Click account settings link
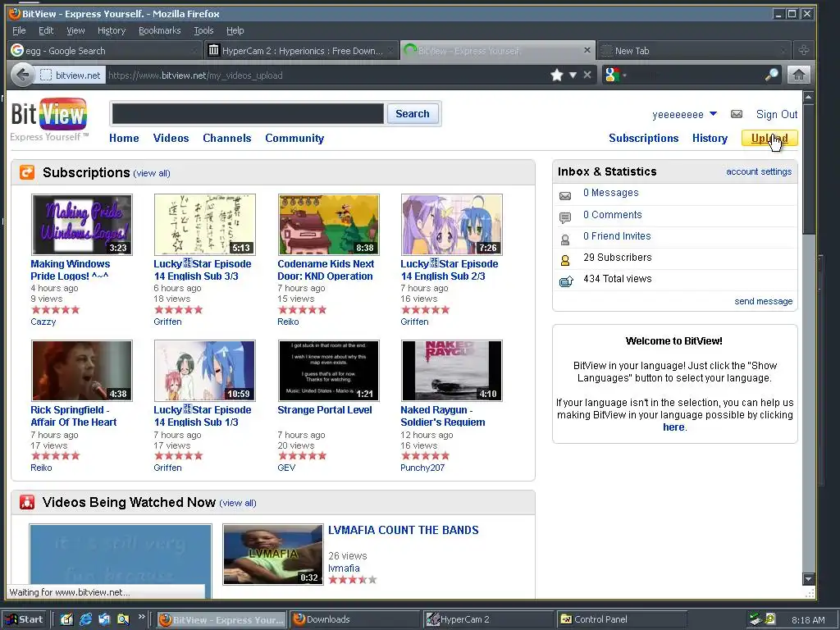 (x=759, y=171)
